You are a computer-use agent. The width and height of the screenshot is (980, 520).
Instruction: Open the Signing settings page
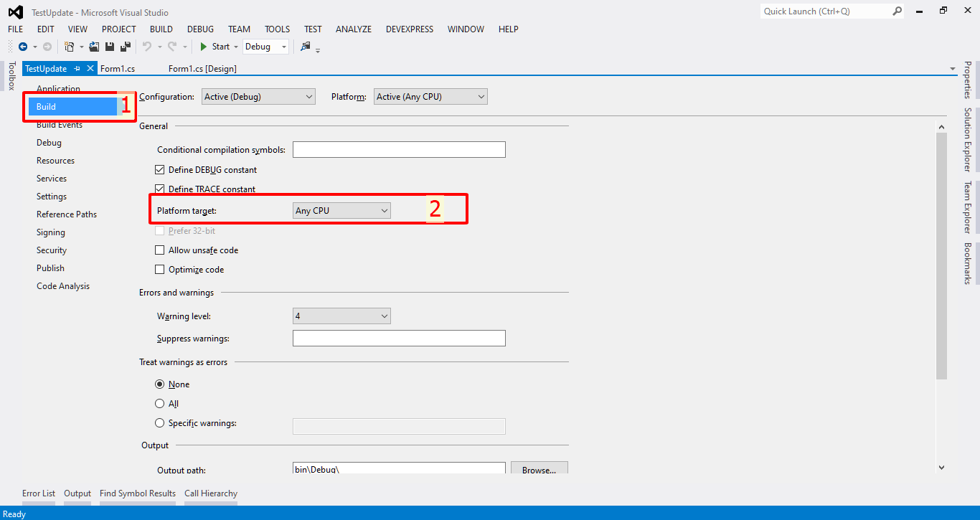pyautogui.click(x=51, y=232)
